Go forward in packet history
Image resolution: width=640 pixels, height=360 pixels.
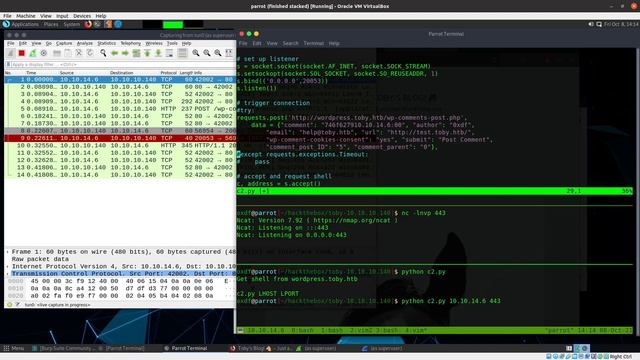pos(125,53)
